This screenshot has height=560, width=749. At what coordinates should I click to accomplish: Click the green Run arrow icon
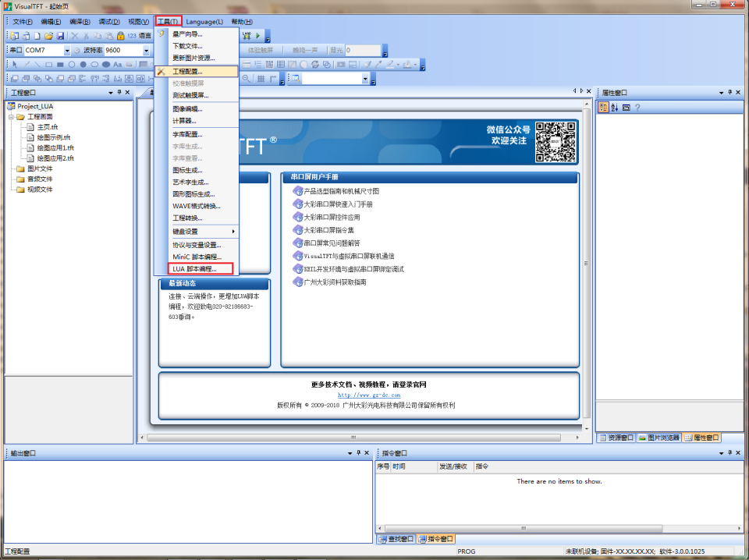tap(257, 36)
